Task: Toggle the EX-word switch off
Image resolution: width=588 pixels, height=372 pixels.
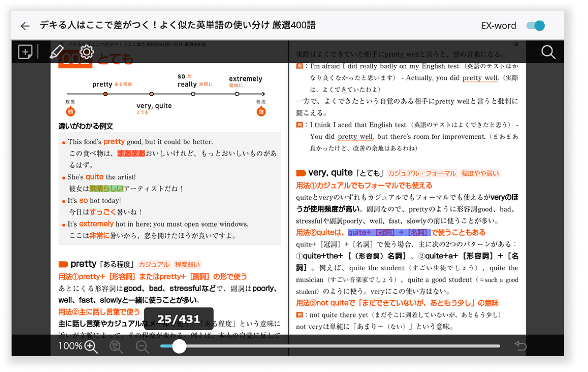Action: coord(535,25)
